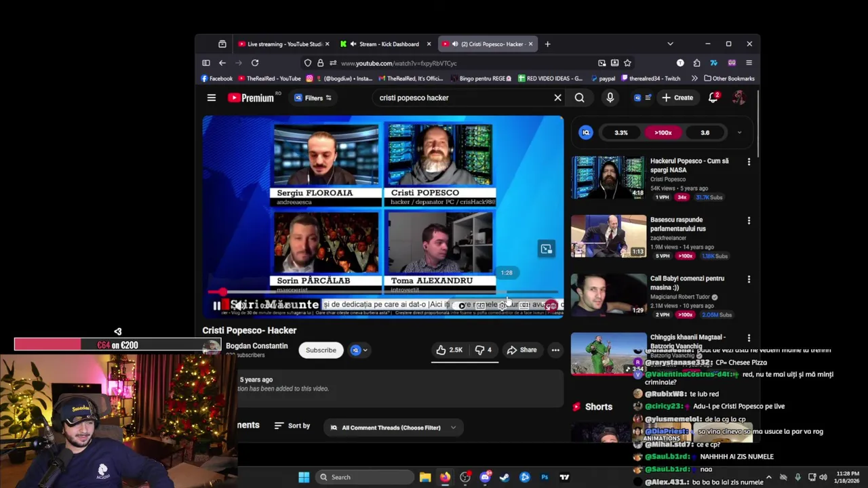Click the vidIQ logo in stats bar

(x=586, y=133)
